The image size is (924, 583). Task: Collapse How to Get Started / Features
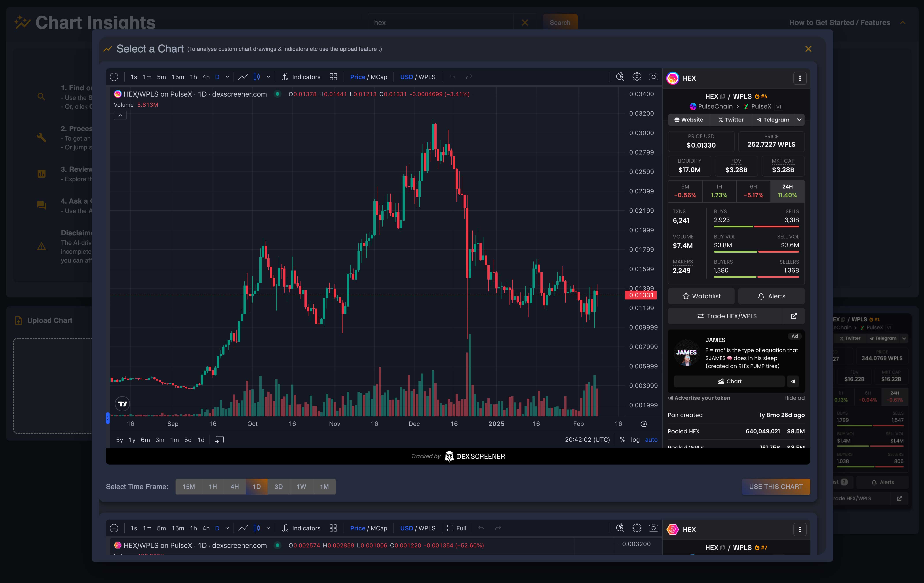[x=903, y=22]
